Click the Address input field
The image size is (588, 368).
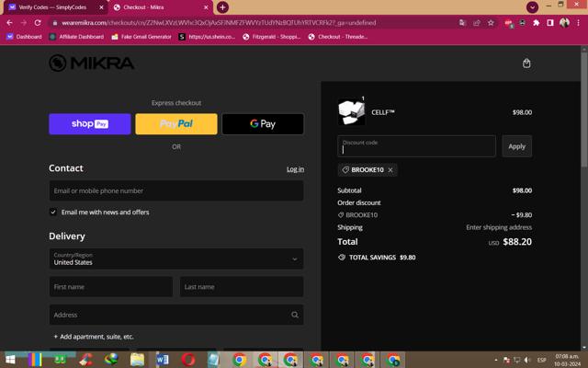click(x=176, y=315)
